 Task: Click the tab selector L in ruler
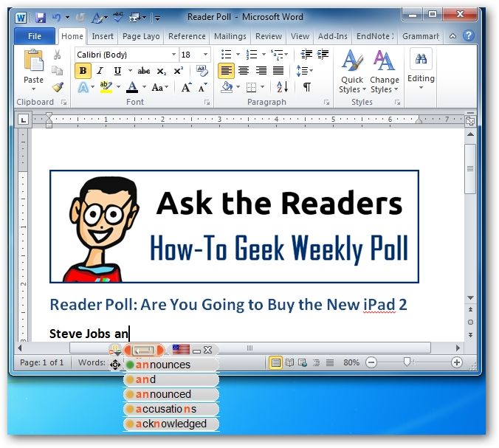click(23, 120)
